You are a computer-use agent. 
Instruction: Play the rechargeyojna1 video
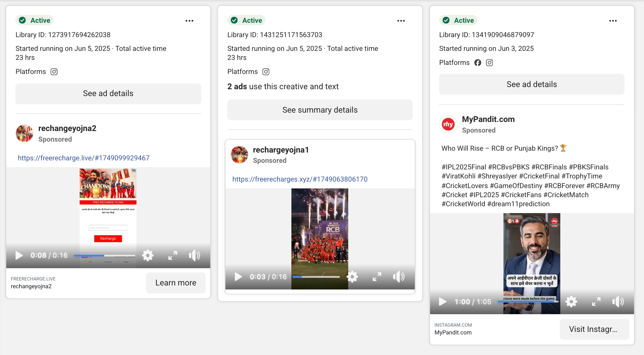[238, 277]
